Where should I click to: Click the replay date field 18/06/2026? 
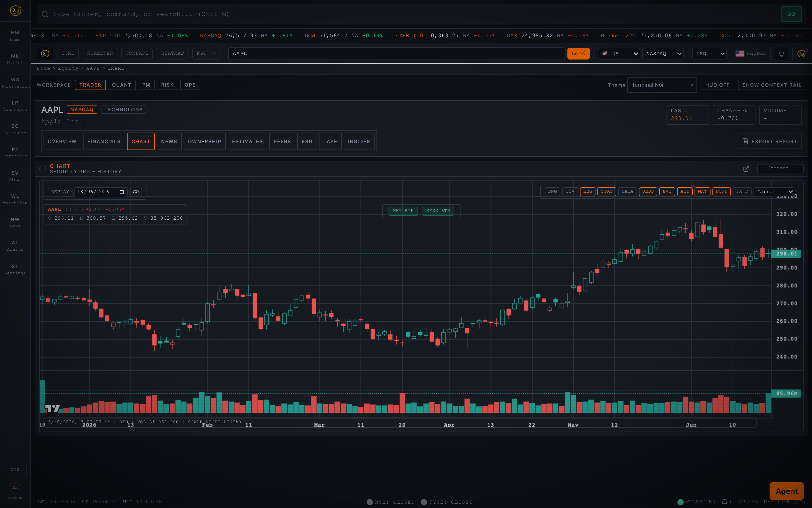101,192
